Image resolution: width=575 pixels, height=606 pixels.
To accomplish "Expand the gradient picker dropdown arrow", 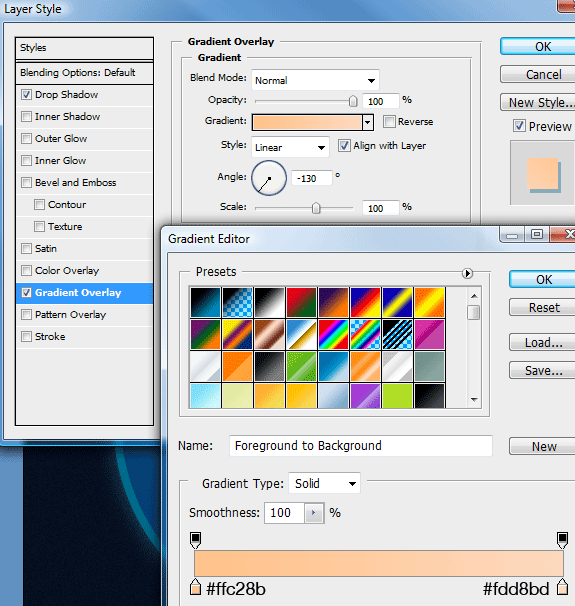I will pos(368,123).
